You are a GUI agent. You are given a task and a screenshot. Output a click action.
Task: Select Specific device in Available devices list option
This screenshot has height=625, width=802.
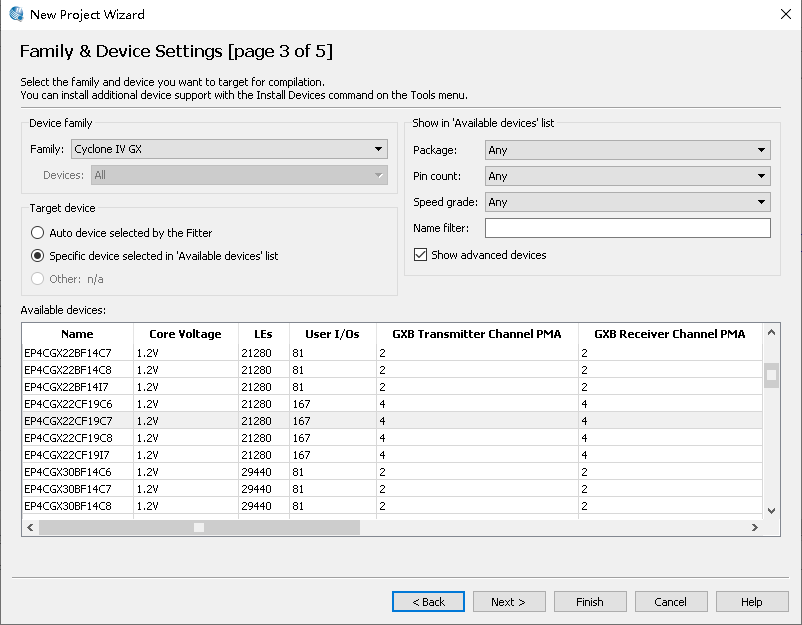click(37, 256)
